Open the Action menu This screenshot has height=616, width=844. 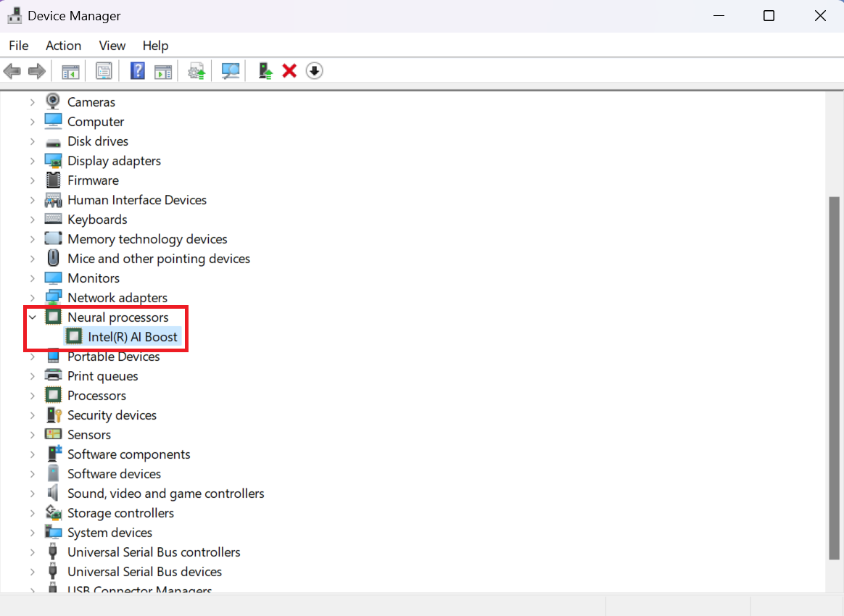(63, 46)
